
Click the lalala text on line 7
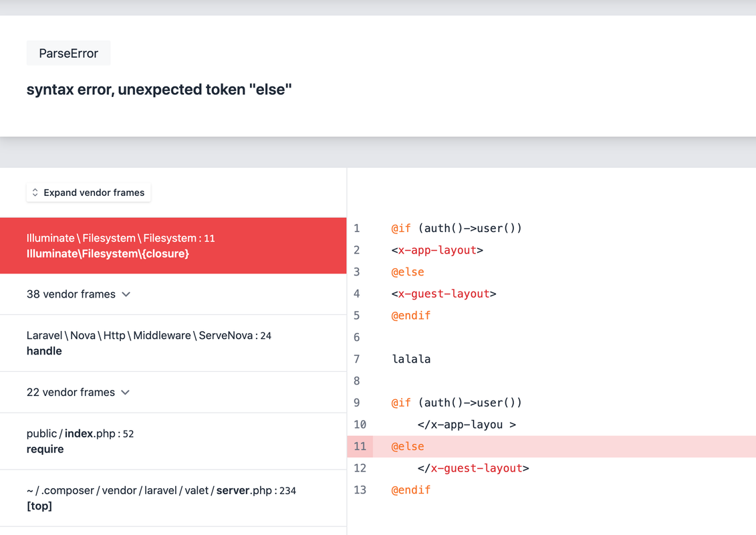[411, 359]
